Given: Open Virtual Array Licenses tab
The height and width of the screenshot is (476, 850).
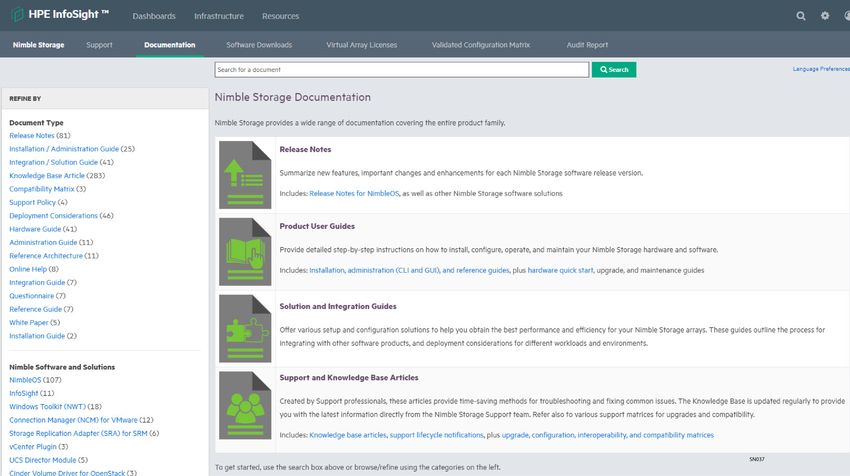Looking at the screenshot, I should point(362,45).
